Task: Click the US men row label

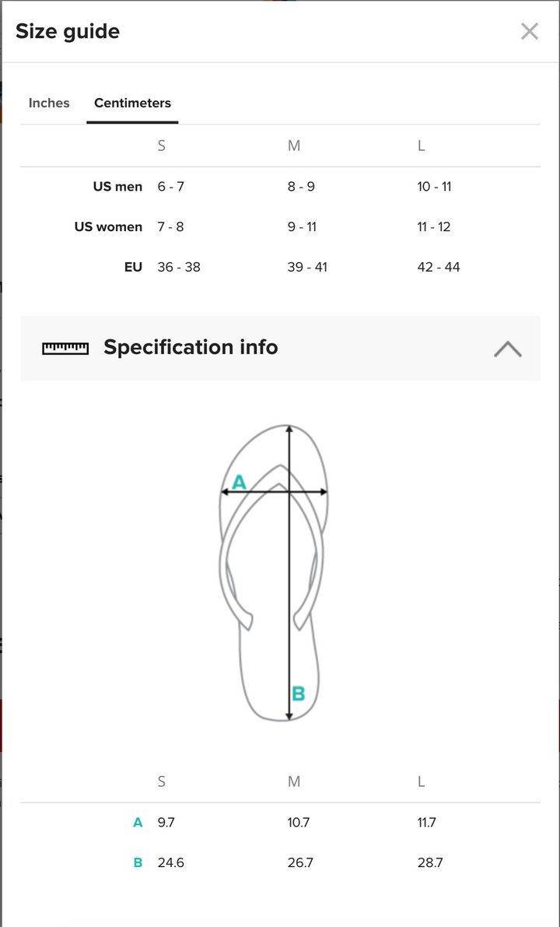Action: tap(117, 187)
